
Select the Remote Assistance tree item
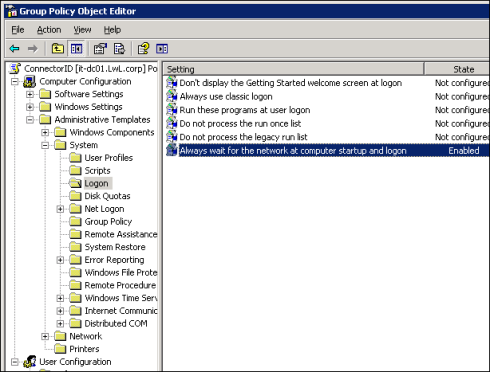coord(121,234)
